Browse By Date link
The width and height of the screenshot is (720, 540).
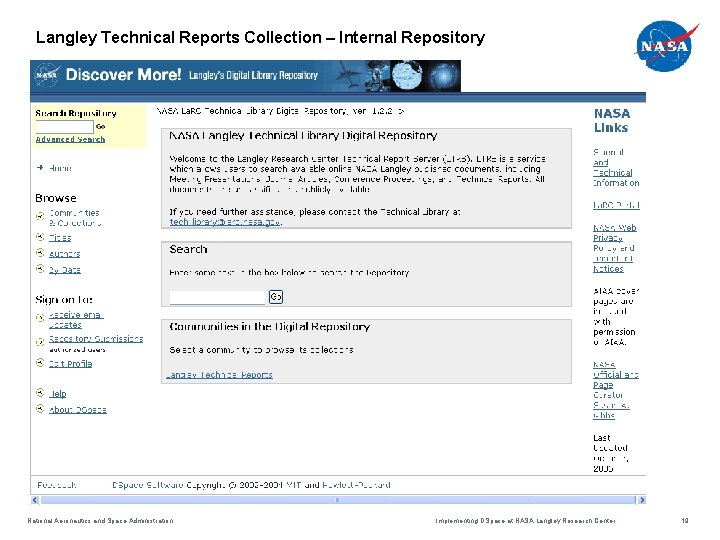[x=65, y=270]
